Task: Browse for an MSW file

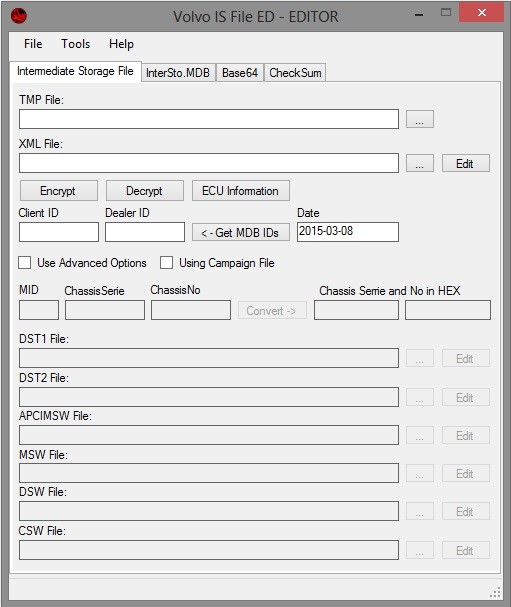Action: click(420, 473)
